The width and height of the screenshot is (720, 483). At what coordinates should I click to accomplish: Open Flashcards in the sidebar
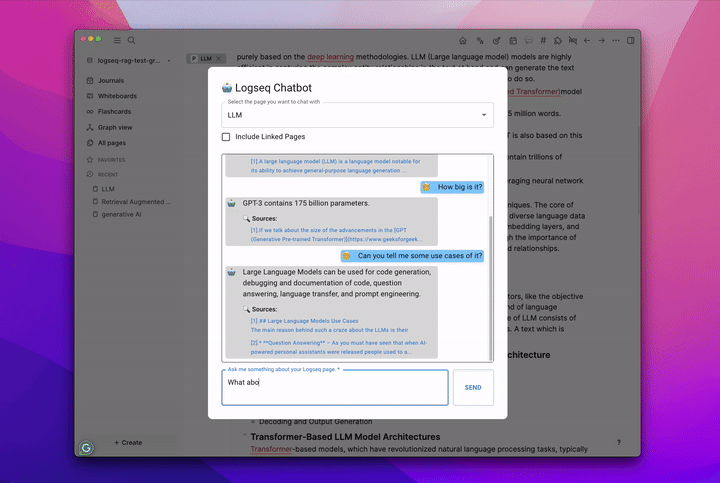click(114, 112)
